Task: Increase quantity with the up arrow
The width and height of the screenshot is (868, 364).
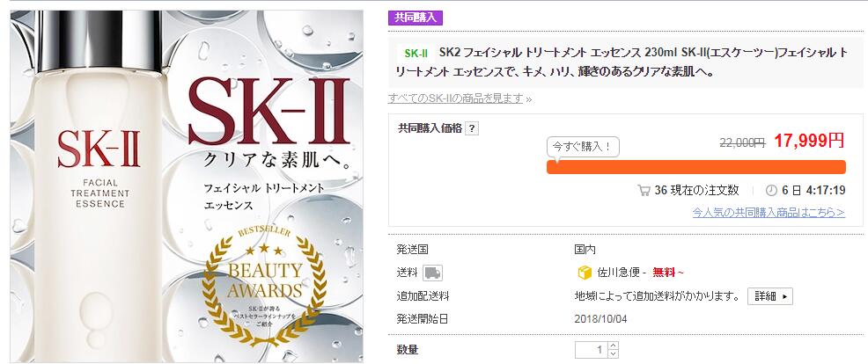Action: [x=613, y=345]
